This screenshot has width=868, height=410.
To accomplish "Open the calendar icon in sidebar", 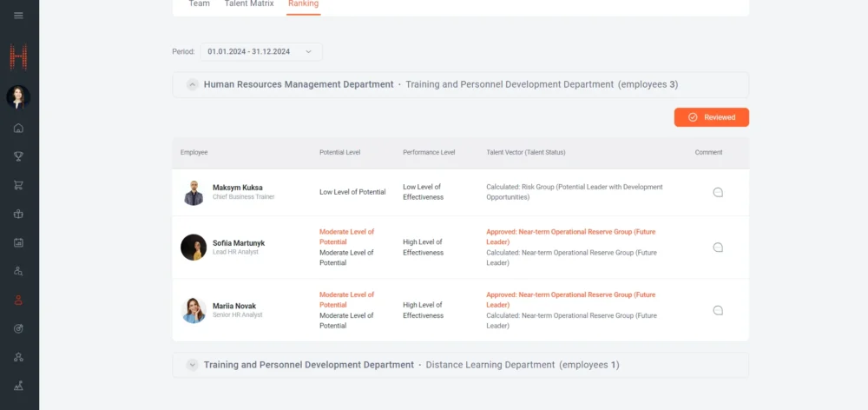I will click(x=19, y=242).
